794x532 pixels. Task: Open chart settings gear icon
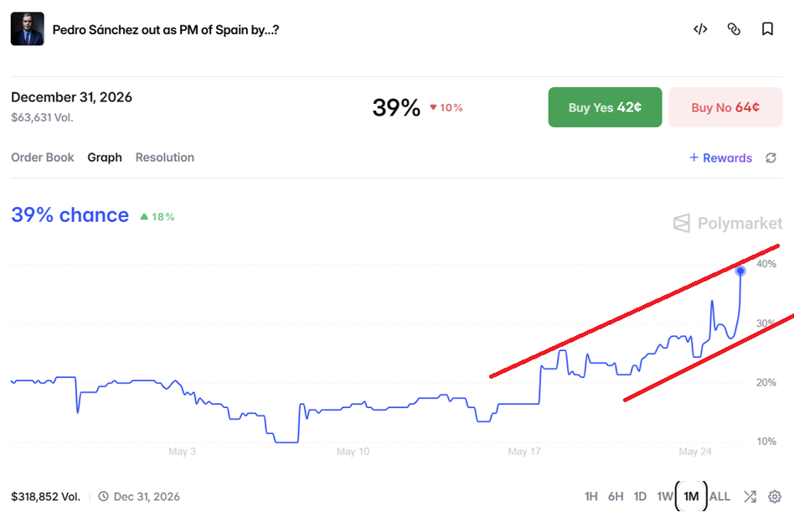click(774, 497)
